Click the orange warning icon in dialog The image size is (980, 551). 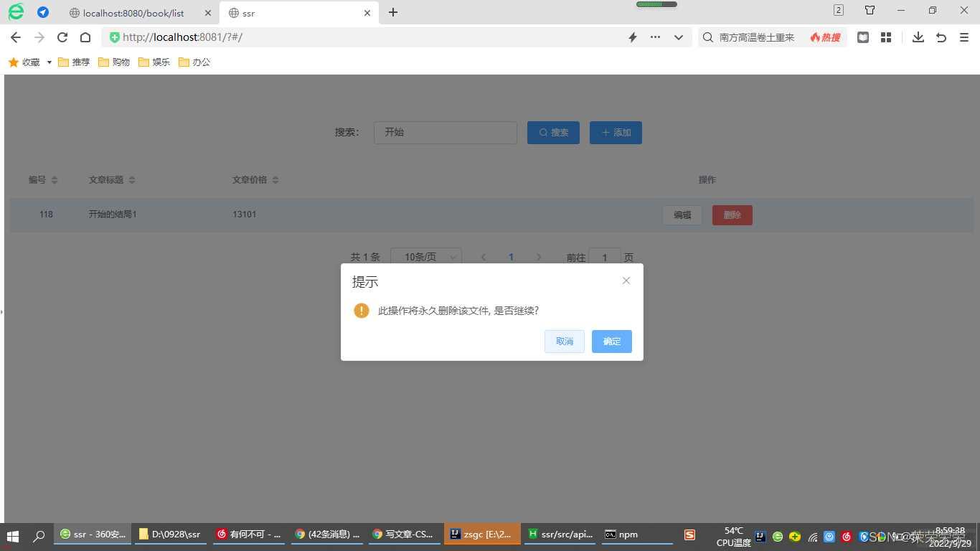(x=362, y=311)
